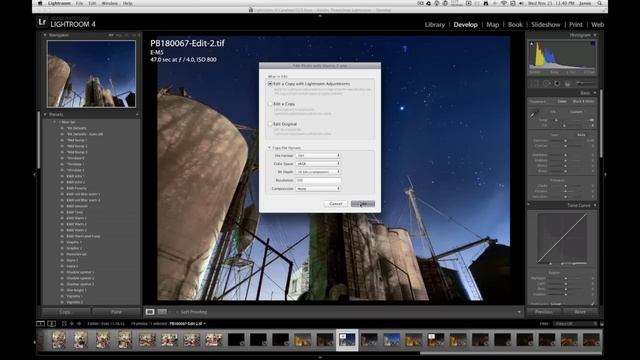The image size is (640, 360).
Task: Click the shadow clipping indicator in histogram
Action: point(531,44)
